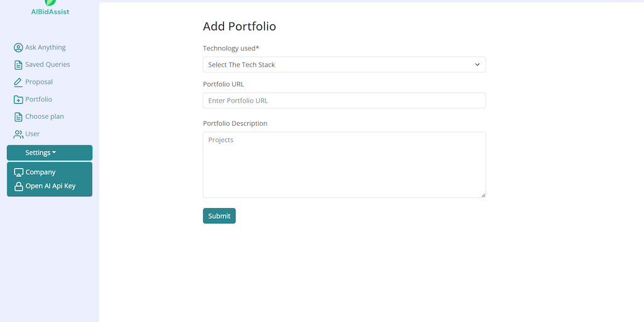Click the chevron arrow on tech stack select

[x=477, y=65]
